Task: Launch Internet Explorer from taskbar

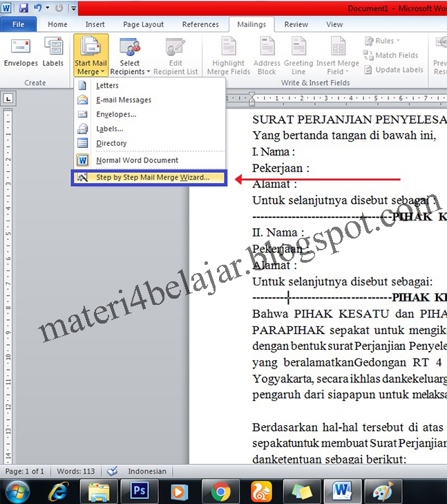Action: click(x=59, y=492)
